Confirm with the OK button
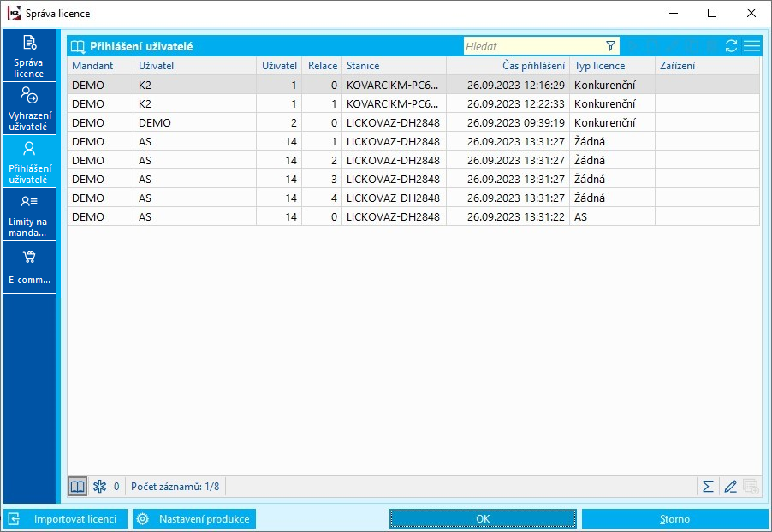This screenshot has width=772, height=532. click(x=483, y=518)
